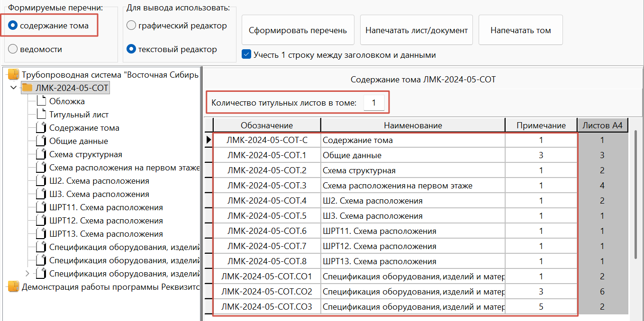Select "ШРТ12. Схема расположения" tree item

tap(106, 221)
